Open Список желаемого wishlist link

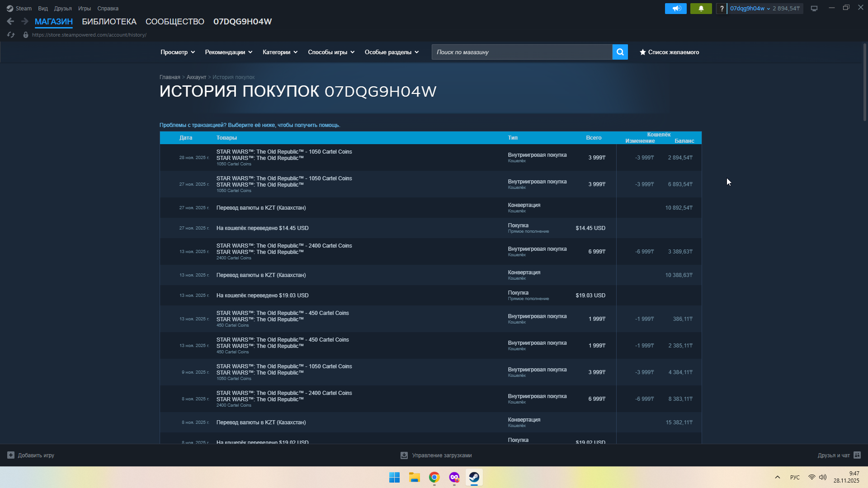[669, 52]
